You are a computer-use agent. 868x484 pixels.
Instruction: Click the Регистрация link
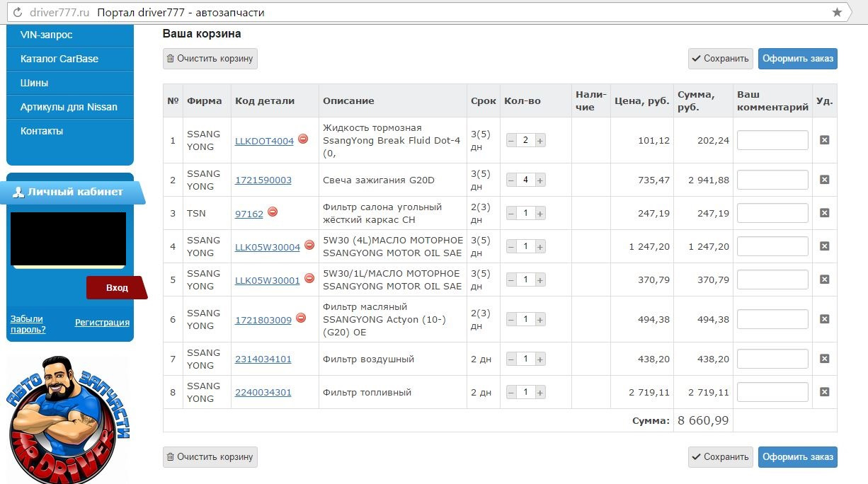click(x=102, y=323)
